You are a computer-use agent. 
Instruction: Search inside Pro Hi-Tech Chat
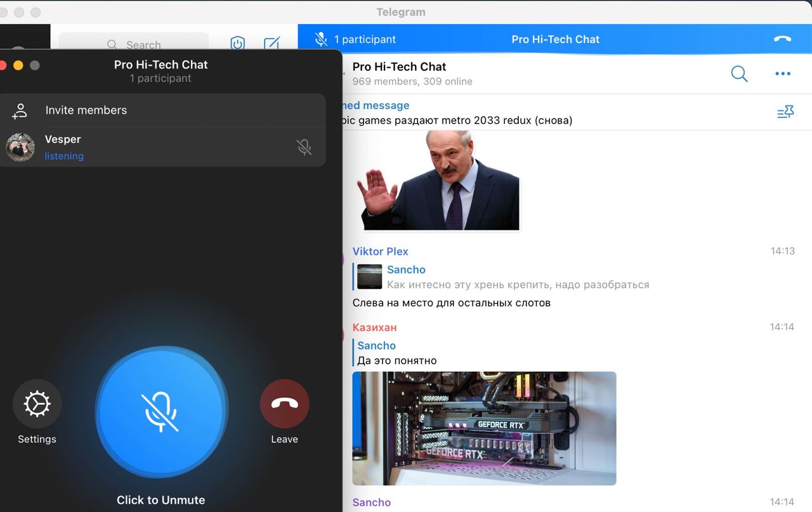[740, 74]
